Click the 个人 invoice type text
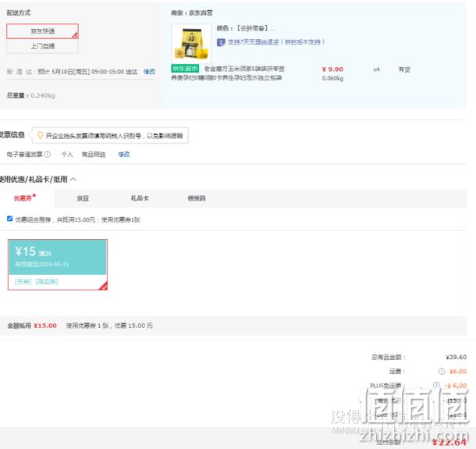Viewport: 476px width, 449px height. point(67,155)
